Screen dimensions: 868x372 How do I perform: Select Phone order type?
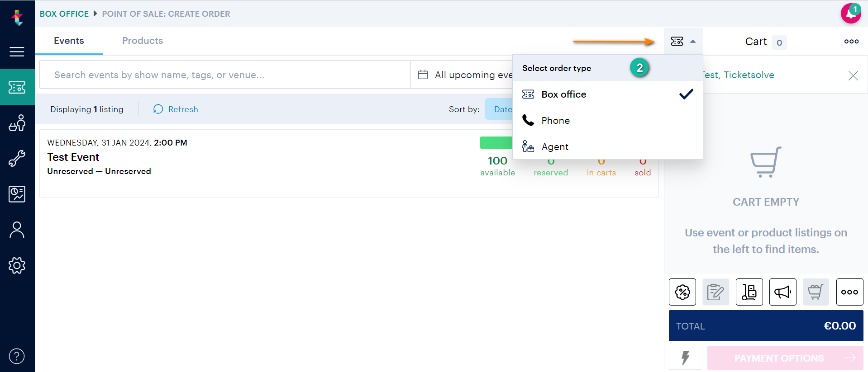tap(555, 121)
